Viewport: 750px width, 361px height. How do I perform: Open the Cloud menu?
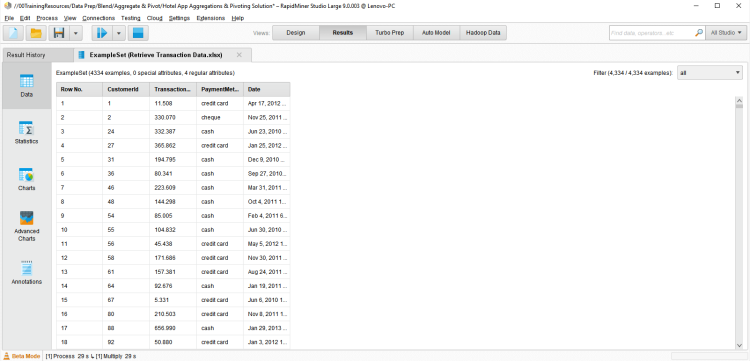pyautogui.click(x=154, y=18)
